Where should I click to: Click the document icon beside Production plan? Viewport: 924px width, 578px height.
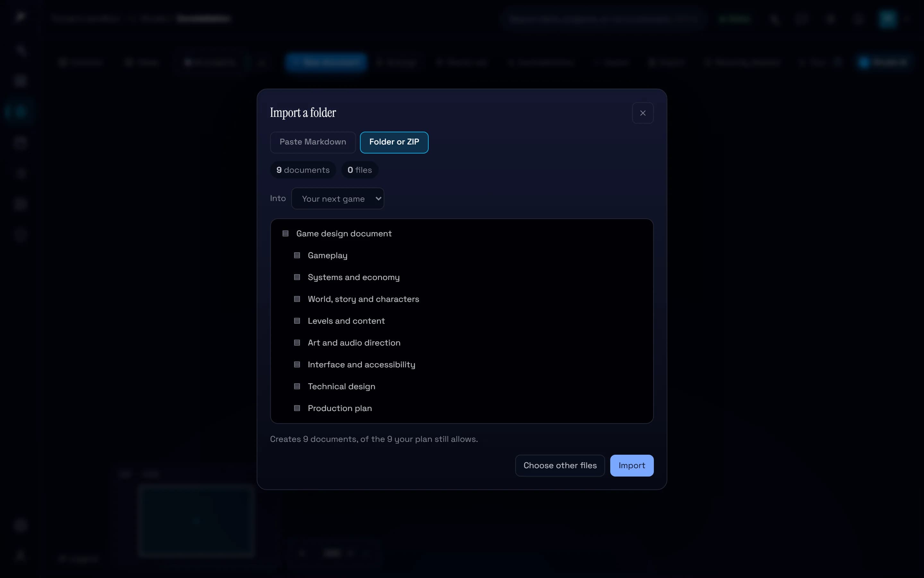(x=297, y=408)
